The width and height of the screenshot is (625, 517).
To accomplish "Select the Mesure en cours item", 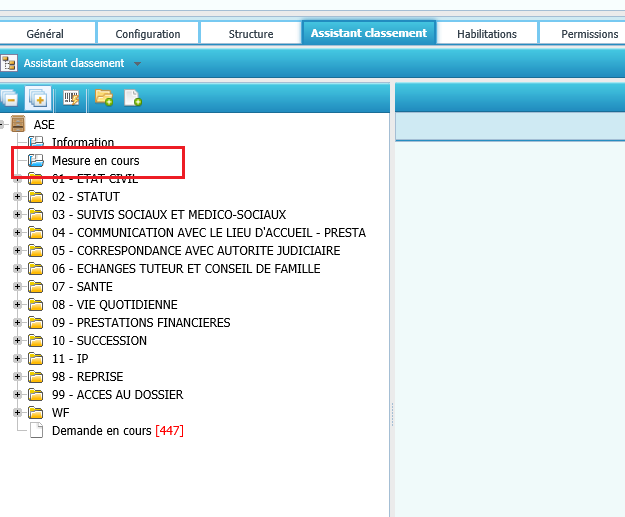I will (95, 161).
